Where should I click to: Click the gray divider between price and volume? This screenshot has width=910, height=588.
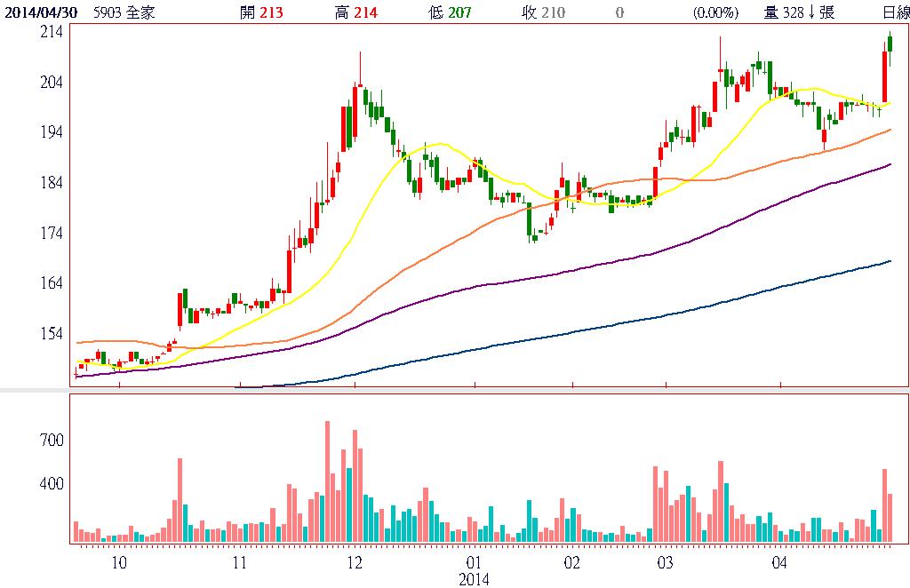[x=455, y=391]
